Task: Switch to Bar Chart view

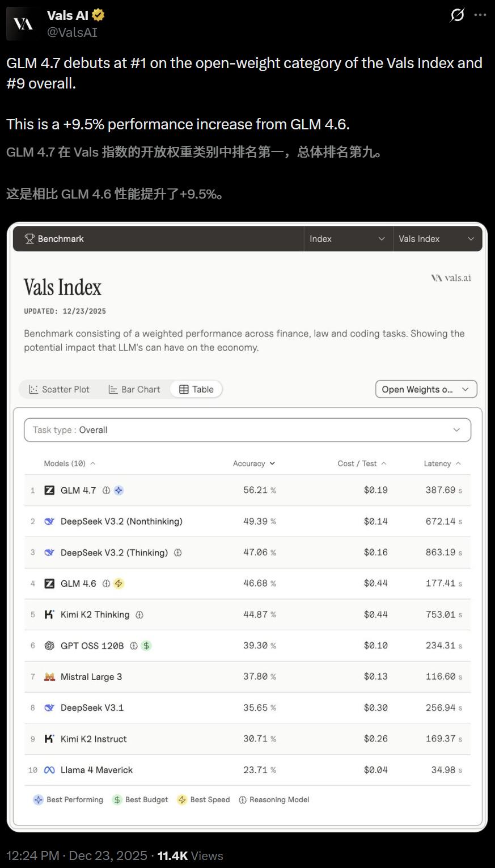Action: coord(134,389)
